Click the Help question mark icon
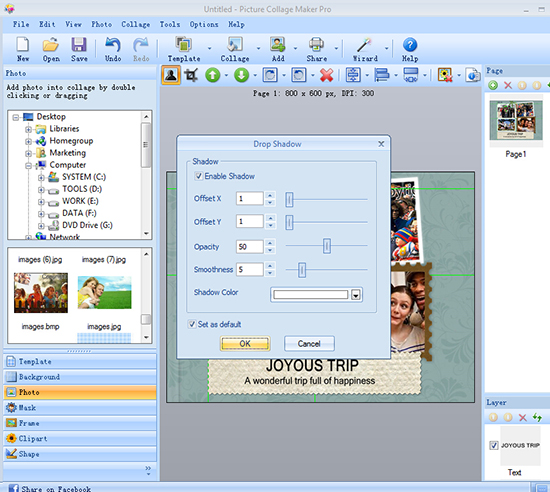 (x=410, y=45)
